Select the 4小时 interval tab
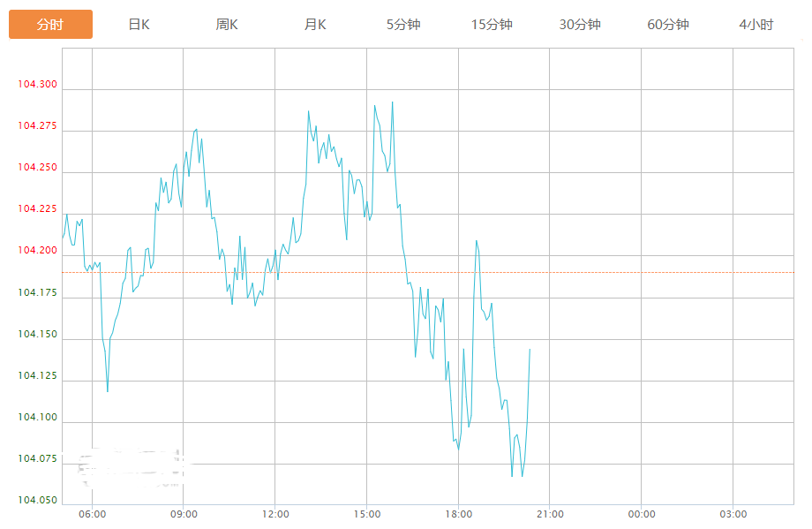The image size is (812, 529). coord(756,25)
